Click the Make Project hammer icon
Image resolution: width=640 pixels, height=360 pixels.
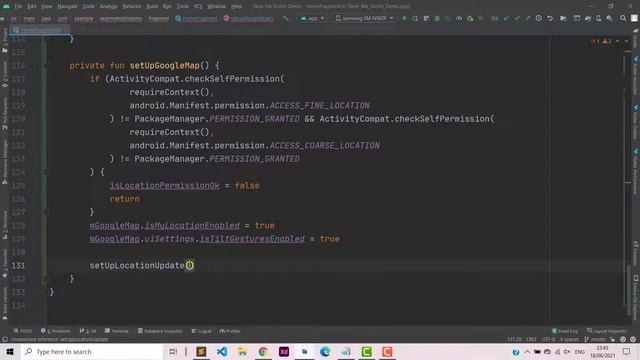point(285,18)
